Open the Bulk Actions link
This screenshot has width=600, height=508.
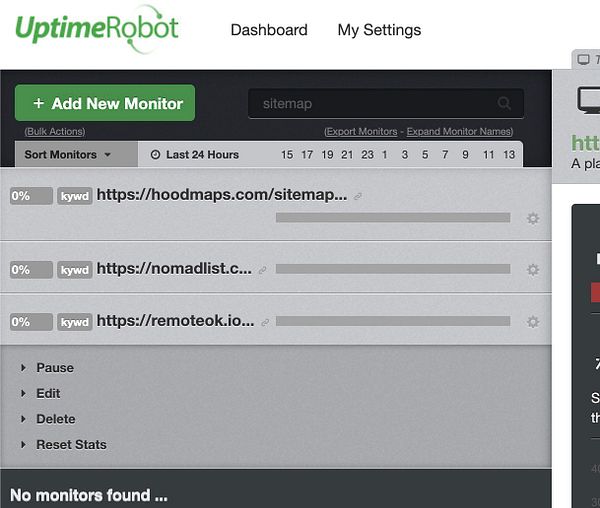55,132
